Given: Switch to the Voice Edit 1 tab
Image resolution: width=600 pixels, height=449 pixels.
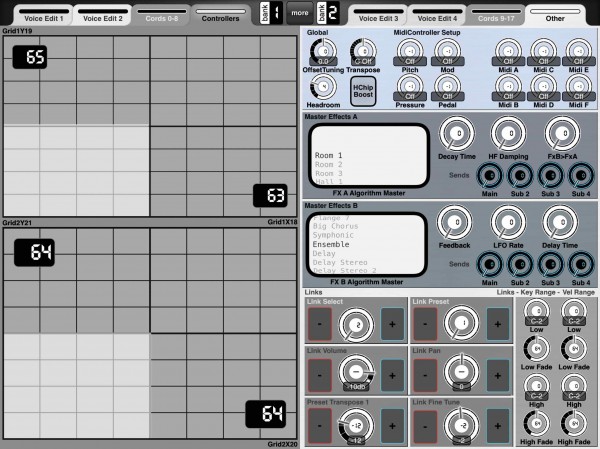Looking at the screenshot, I should (x=44, y=15).
